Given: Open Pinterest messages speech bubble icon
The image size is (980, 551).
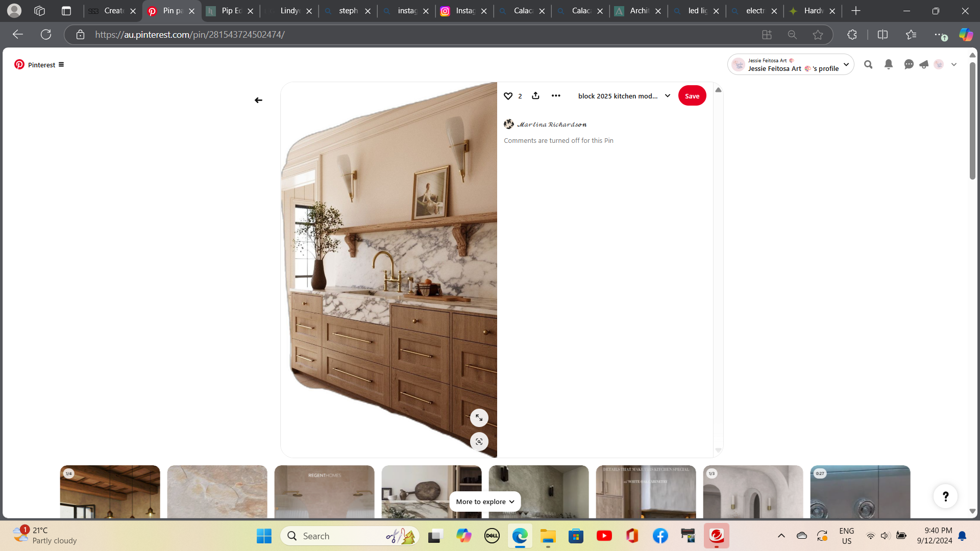Looking at the screenshot, I should click(909, 64).
